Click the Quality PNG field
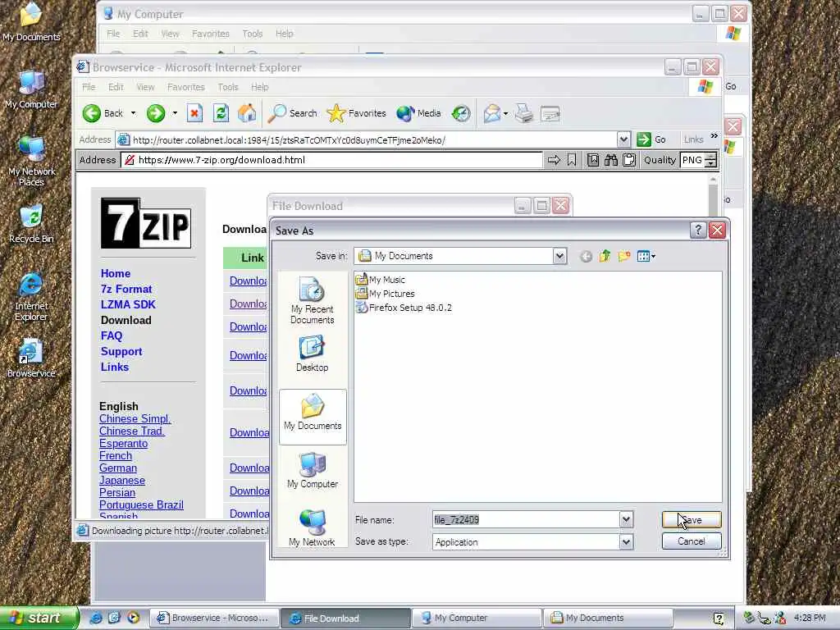The image size is (840, 630). coord(692,160)
